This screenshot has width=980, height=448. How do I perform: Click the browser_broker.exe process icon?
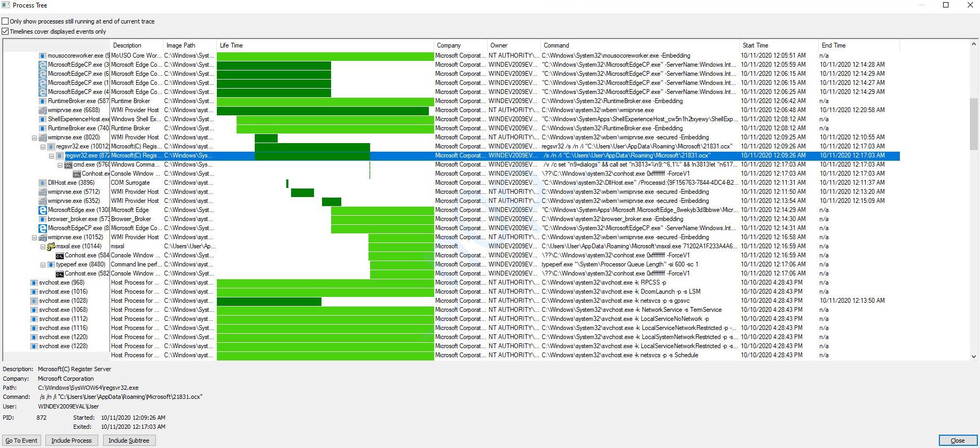pyautogui.click(x=43, y=219)
